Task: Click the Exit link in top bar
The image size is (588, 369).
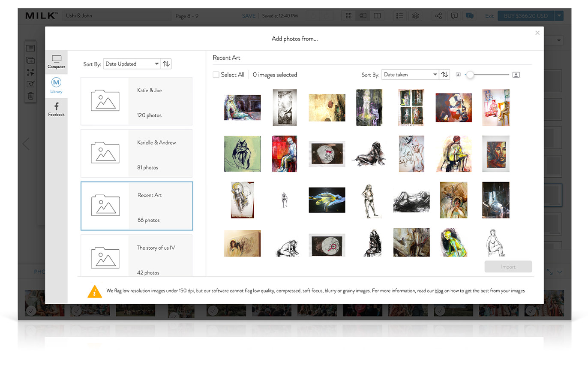Action: [489, 16]
